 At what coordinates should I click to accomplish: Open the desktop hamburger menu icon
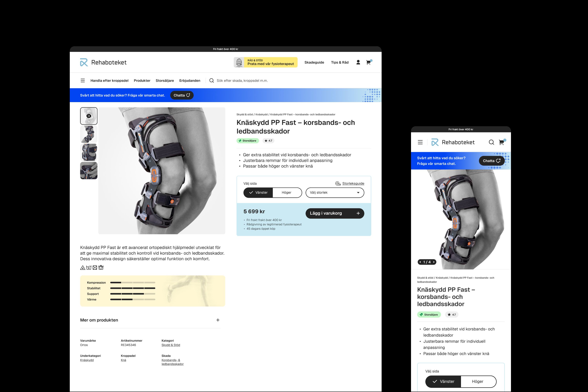(83, 81)
